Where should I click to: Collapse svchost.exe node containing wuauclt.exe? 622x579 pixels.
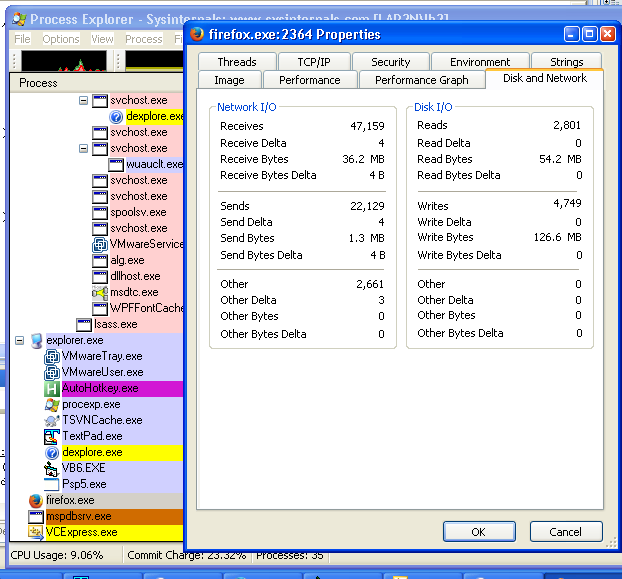tap(83, 148)
